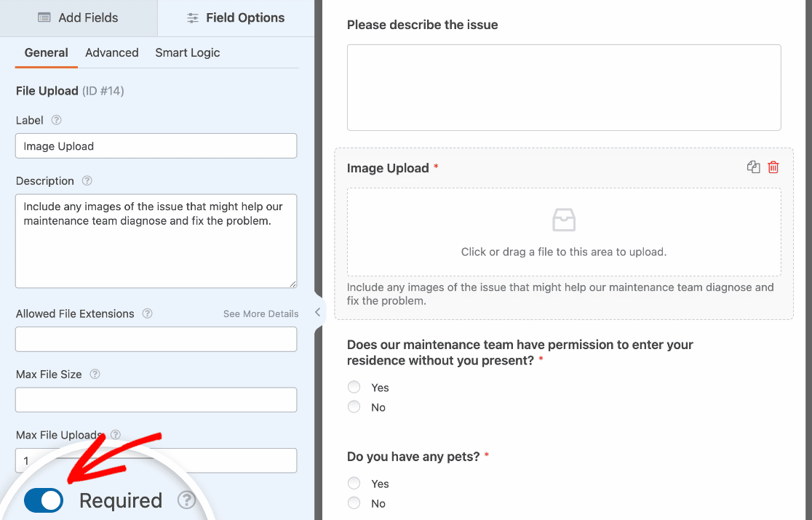The image size is (812, 520).
Task: Open the help icon next to Description
Action: 87,180
